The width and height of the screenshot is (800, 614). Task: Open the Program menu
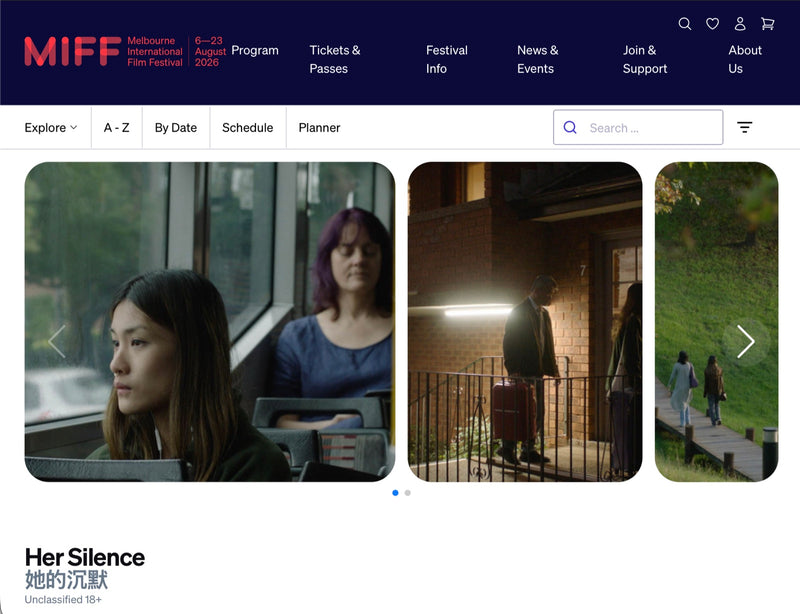(x=255, y=51)
